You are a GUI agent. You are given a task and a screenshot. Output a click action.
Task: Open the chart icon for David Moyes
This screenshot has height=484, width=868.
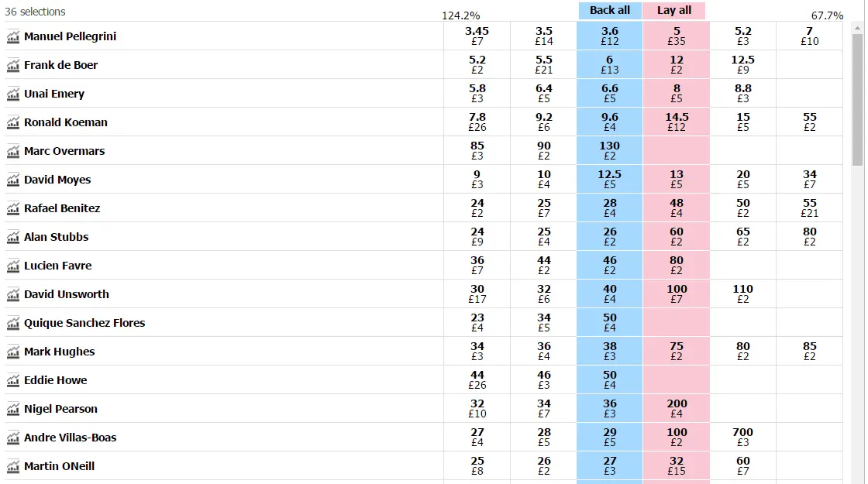[x=13, y=180]
